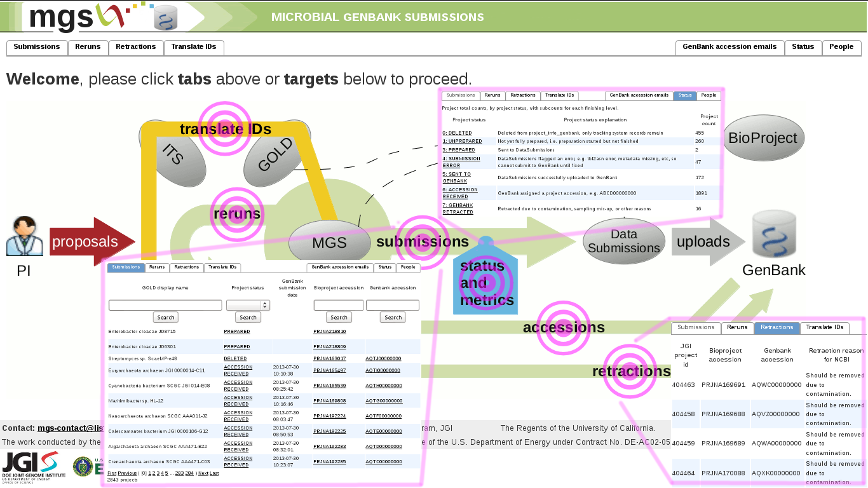Open the Submissions tab

tap(37, 47)
